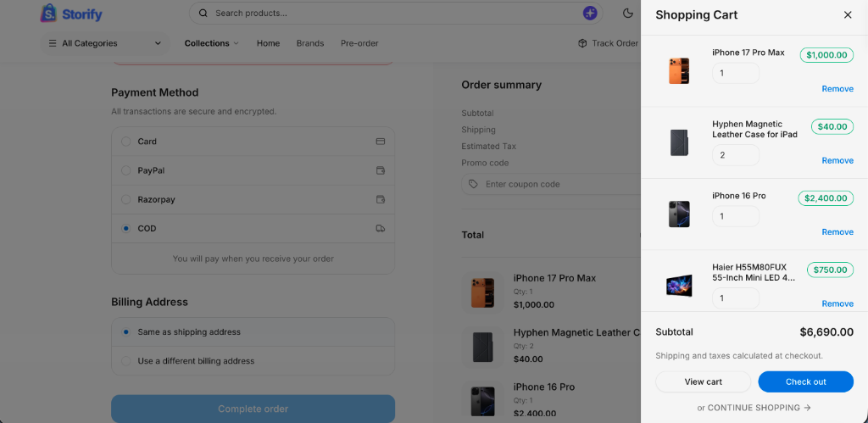Click the Haier TV thumbnail in cart
This screenshot has height=423, width=868.
pyautogui.click(x=679, y=286)
